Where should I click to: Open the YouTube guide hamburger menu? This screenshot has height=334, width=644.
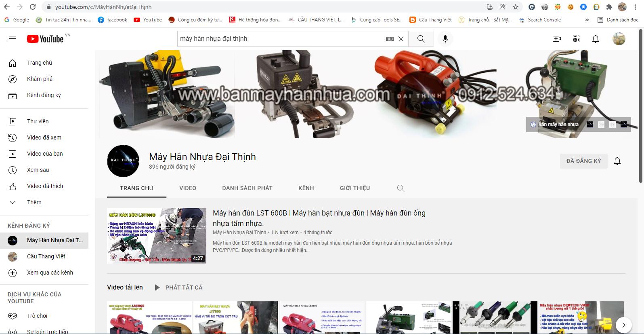13,39
